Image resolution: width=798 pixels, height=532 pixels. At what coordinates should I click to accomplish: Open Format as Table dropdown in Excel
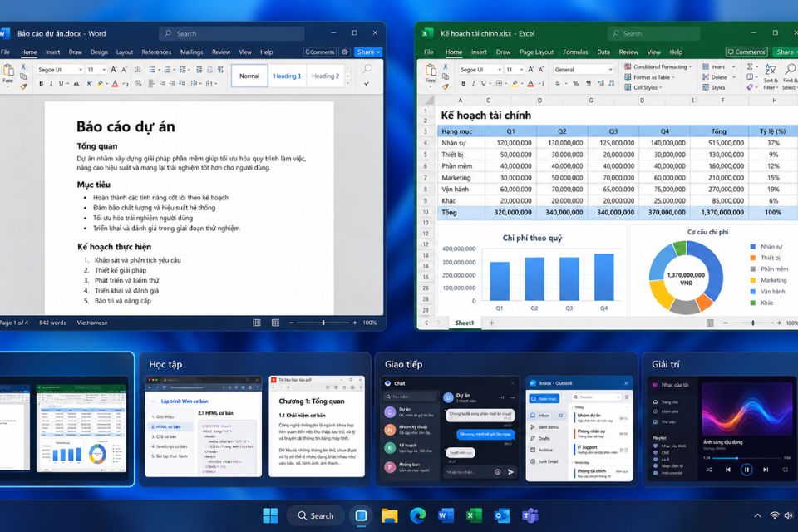649,77
